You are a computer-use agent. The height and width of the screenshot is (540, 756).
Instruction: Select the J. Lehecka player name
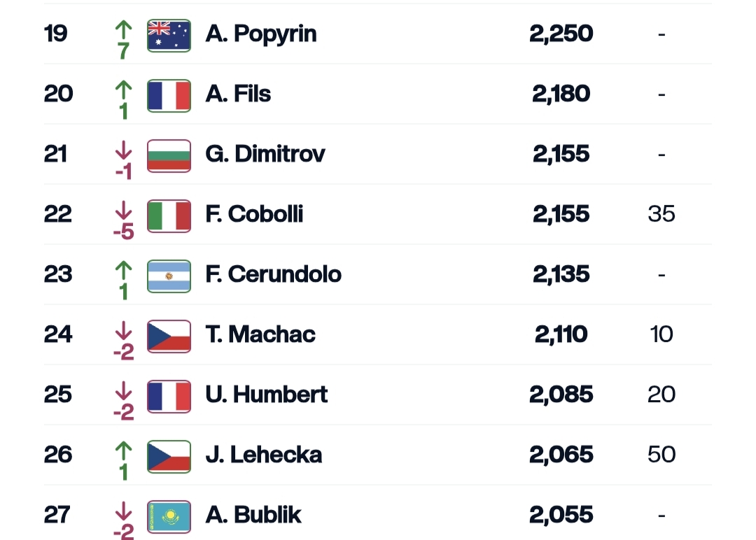pos(264,455)
